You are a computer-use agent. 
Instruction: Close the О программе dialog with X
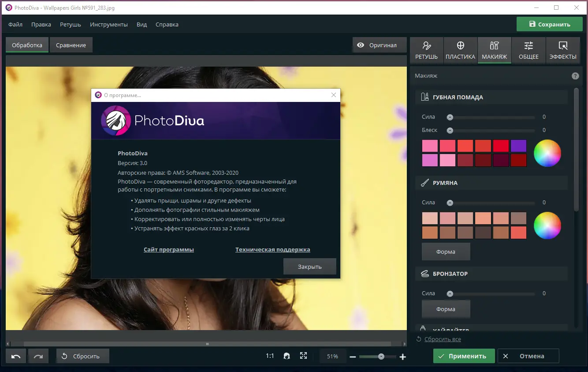[334, 95]
